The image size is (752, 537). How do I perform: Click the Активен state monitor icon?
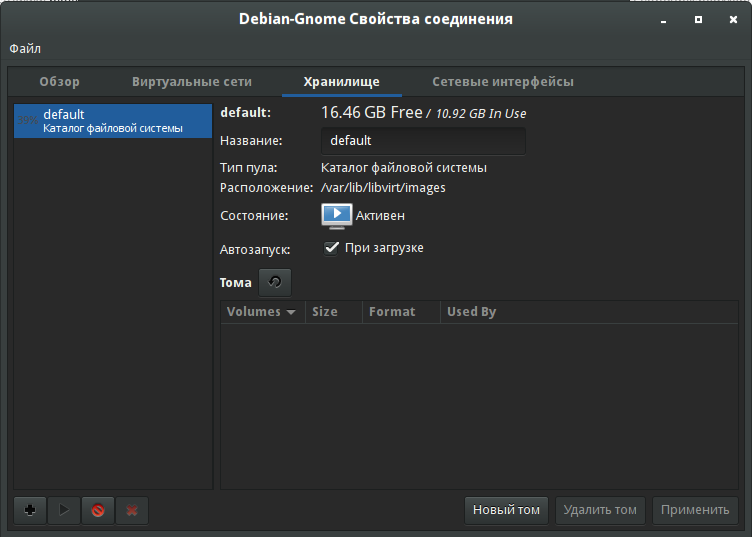(x=337, y=216)
